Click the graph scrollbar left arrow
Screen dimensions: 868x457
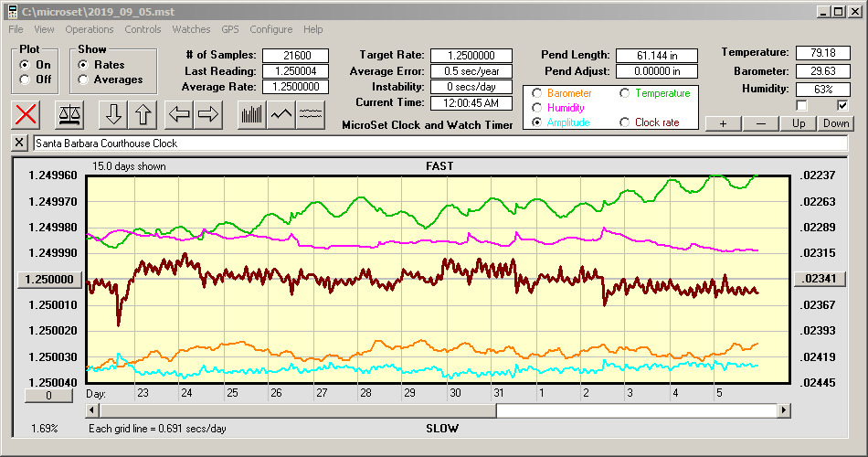coord(92,410)
